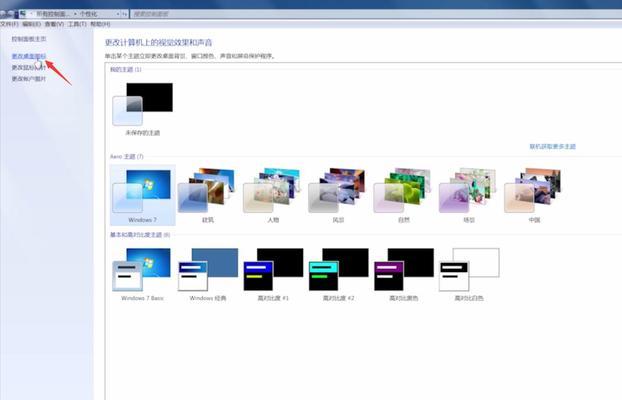
Task: Open the 查看(V) menu
Action: [x=54, y=24]
